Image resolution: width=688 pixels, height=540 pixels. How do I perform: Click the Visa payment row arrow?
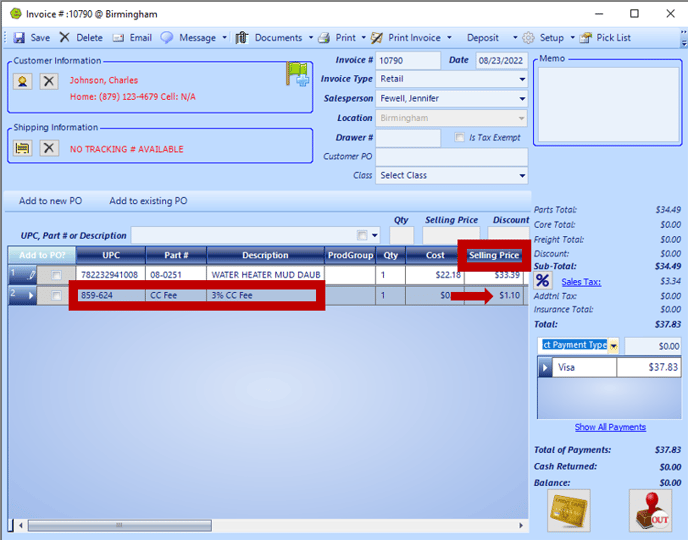545,367
